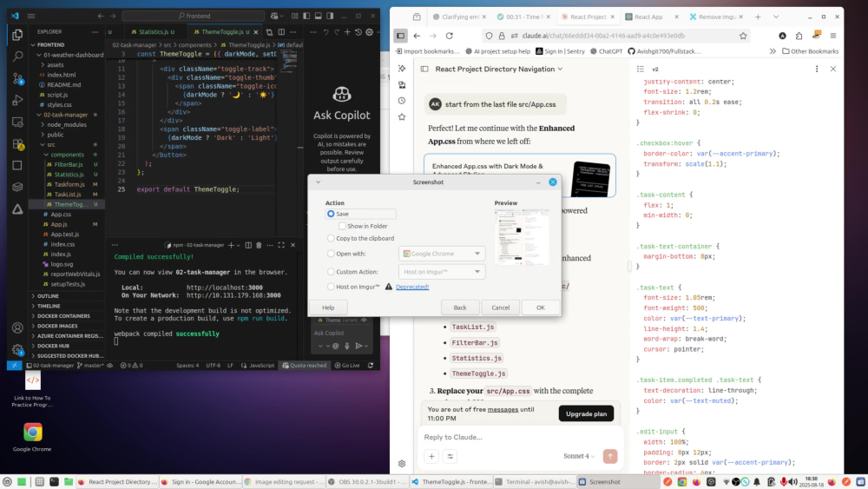Open React Project Directory Navigation chat title dropdown

click(499, 69)
